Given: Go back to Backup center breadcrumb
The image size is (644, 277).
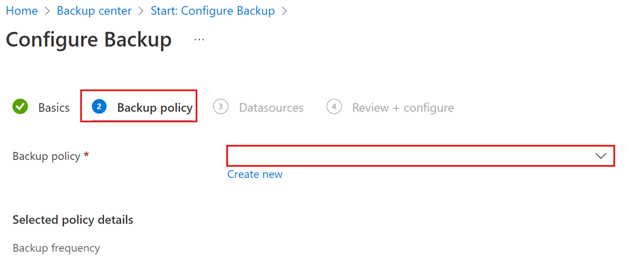Looking at the screenshot, I should coord(94,11).
